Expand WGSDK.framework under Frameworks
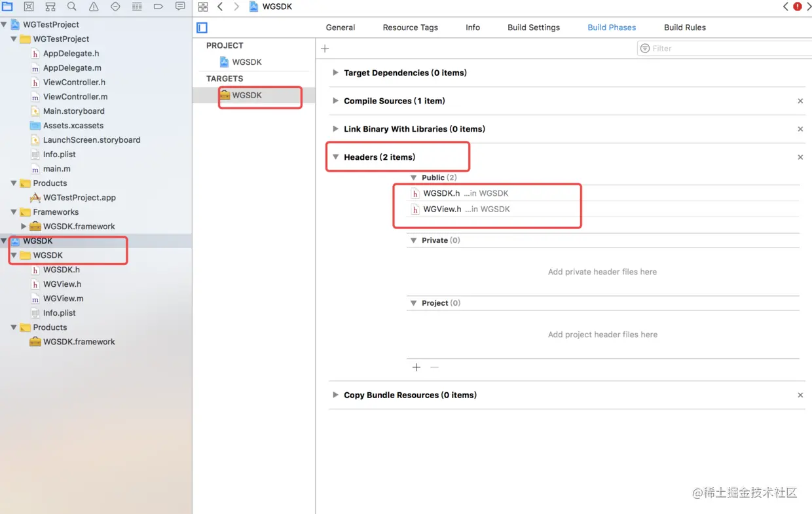Screen dimensions: 812x514 24,227
